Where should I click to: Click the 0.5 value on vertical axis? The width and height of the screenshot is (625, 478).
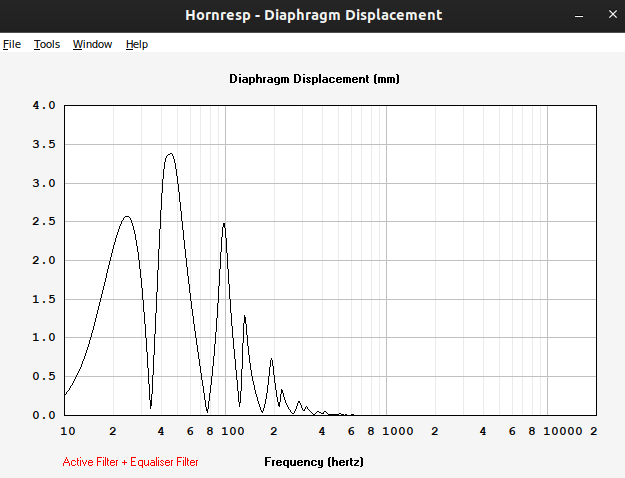44,376
